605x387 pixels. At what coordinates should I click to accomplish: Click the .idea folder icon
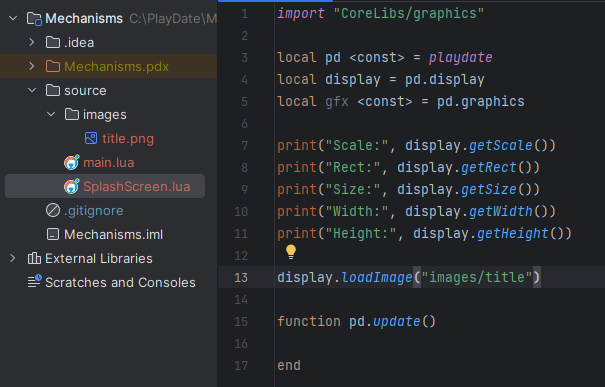tap(53, 42)
